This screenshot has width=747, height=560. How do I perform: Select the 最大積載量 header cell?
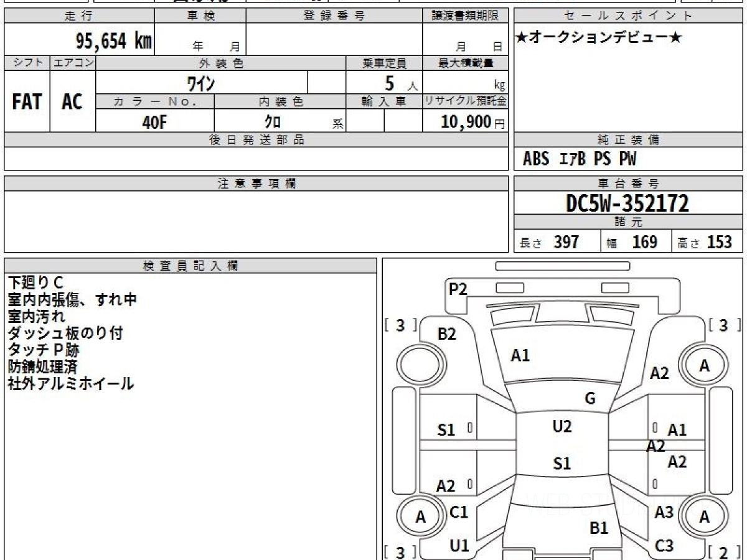pyautogui.click(x=466, y=63)
